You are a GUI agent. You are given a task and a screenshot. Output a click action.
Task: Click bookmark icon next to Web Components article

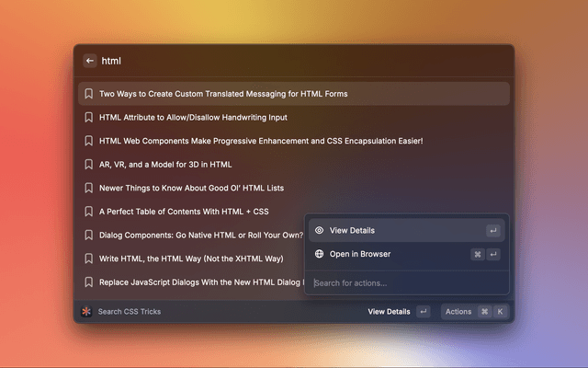click(89, 141)
